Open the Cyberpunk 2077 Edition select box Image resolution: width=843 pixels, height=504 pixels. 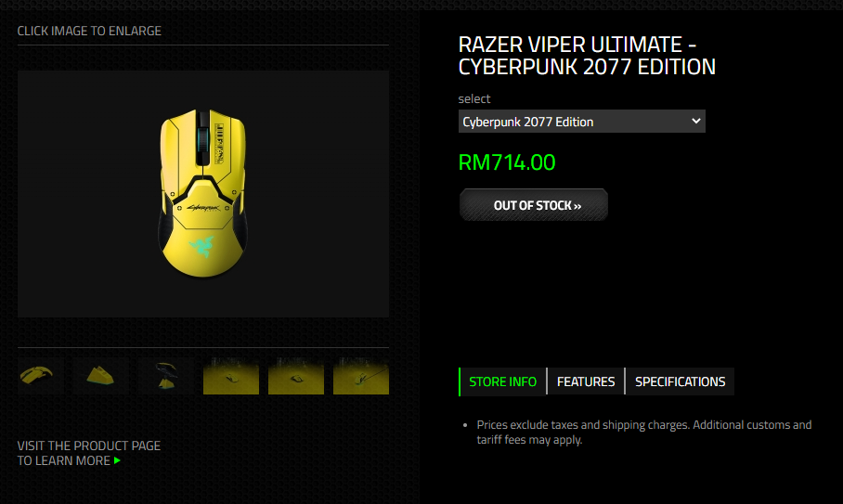point(582,122)
